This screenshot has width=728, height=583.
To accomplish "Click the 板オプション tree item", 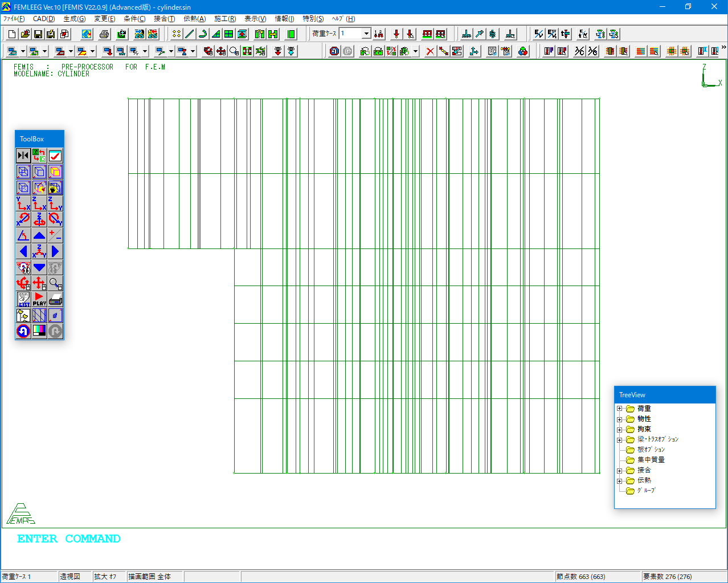I will coord(651,450).
